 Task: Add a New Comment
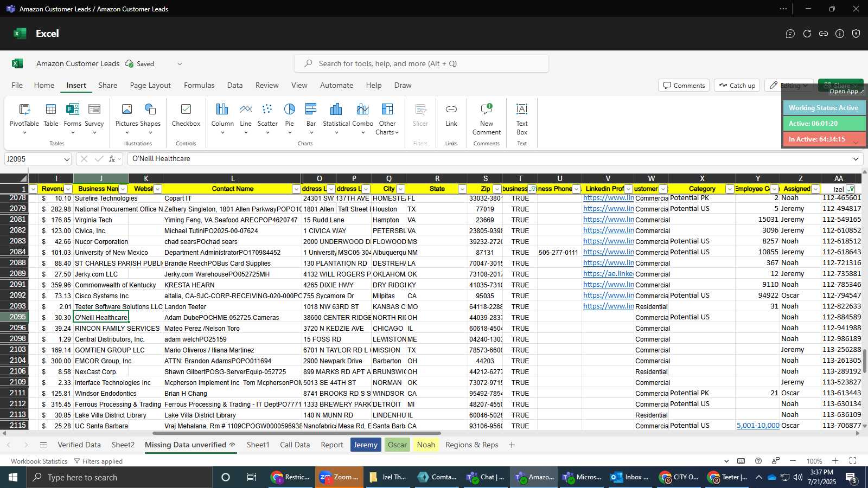(487, 119)
